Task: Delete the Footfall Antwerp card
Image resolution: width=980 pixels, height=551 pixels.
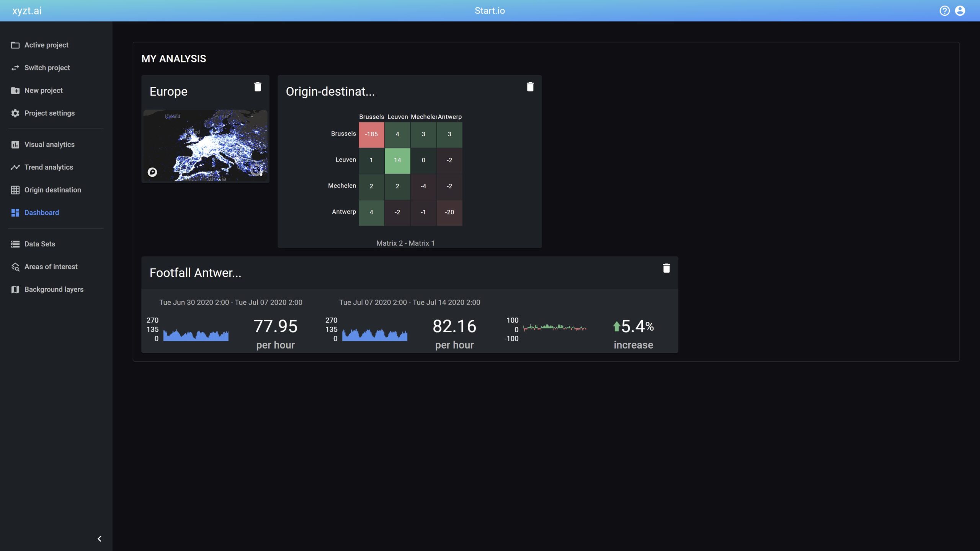Action: 666,268
